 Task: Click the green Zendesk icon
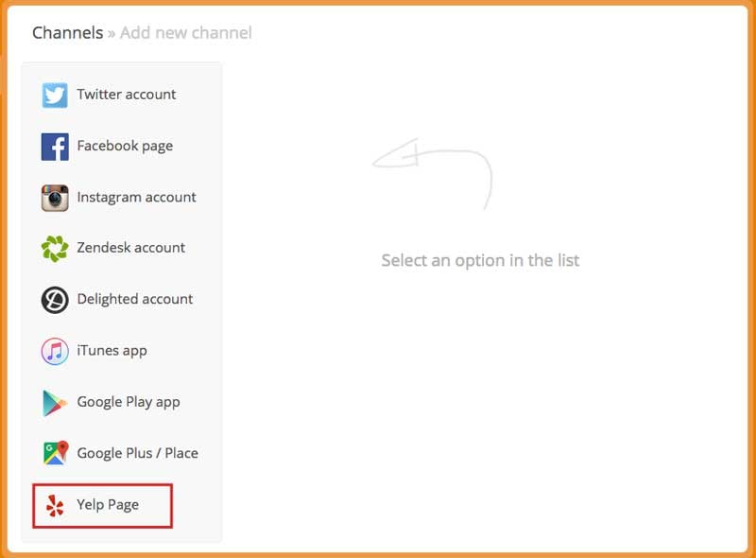(55, 249)
